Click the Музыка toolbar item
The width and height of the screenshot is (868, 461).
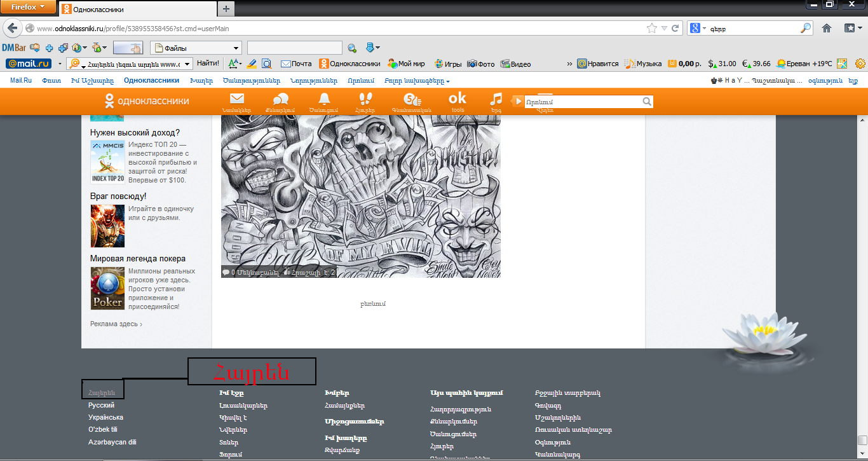click(x=642, y=64)
